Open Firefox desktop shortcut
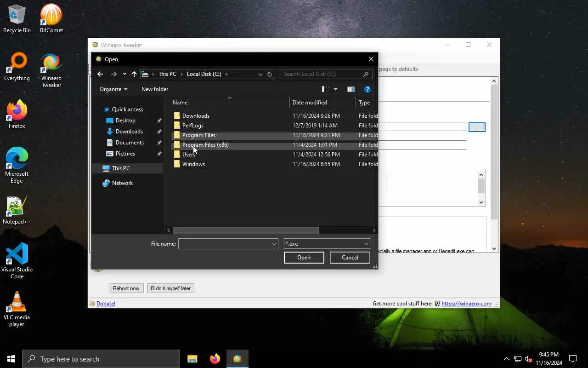 [17, 114]
